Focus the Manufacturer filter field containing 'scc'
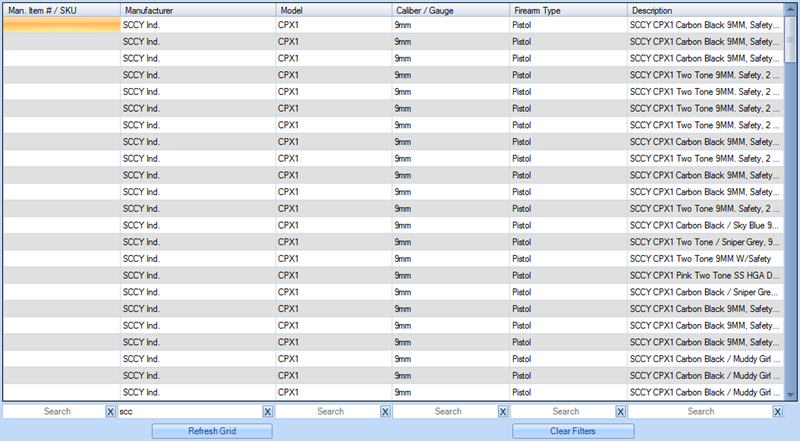The image size is (800, 441). [190, 411]
